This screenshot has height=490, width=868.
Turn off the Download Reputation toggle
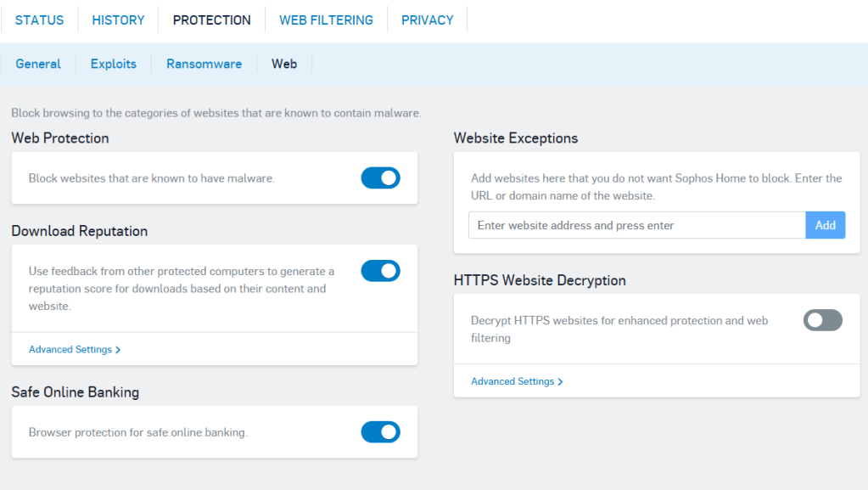click(380, 271)
